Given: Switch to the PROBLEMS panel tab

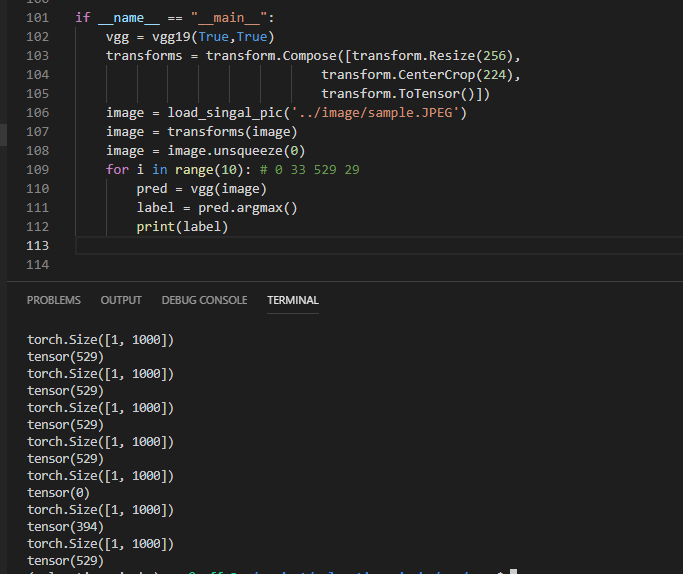Looking at the screenshot, I should (x=54, y=300).
